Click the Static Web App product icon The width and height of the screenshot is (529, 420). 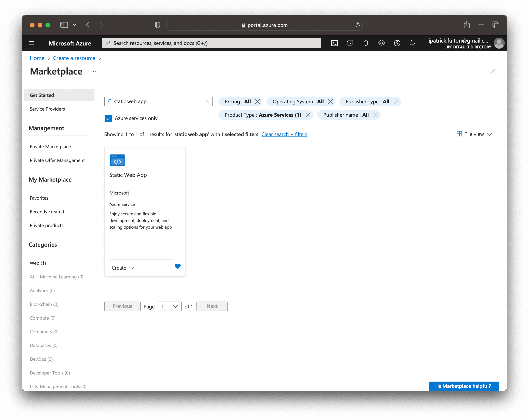coord(117,160)
